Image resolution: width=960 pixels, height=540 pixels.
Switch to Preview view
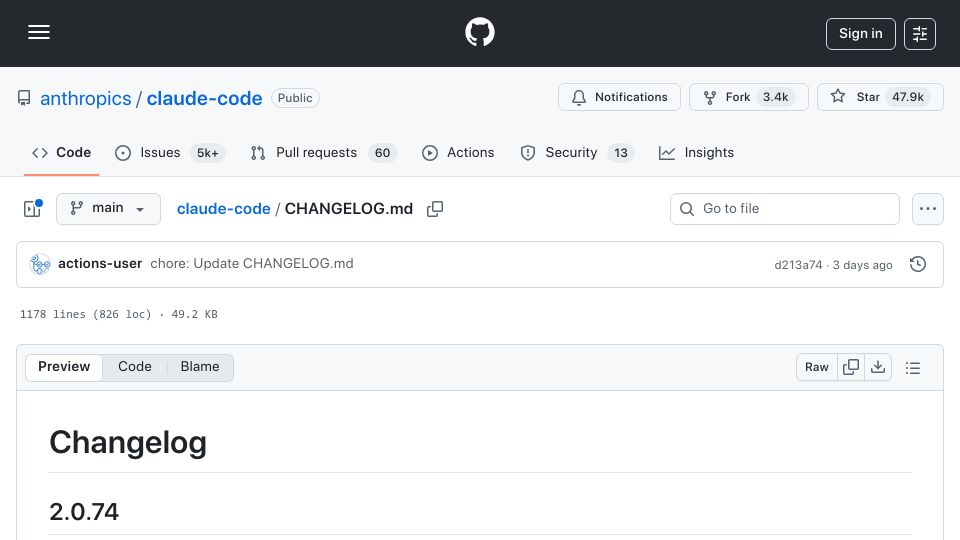coord(64,367)
